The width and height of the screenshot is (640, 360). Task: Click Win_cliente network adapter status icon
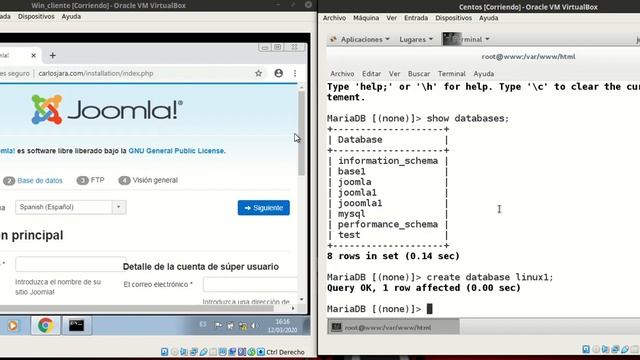193,352
